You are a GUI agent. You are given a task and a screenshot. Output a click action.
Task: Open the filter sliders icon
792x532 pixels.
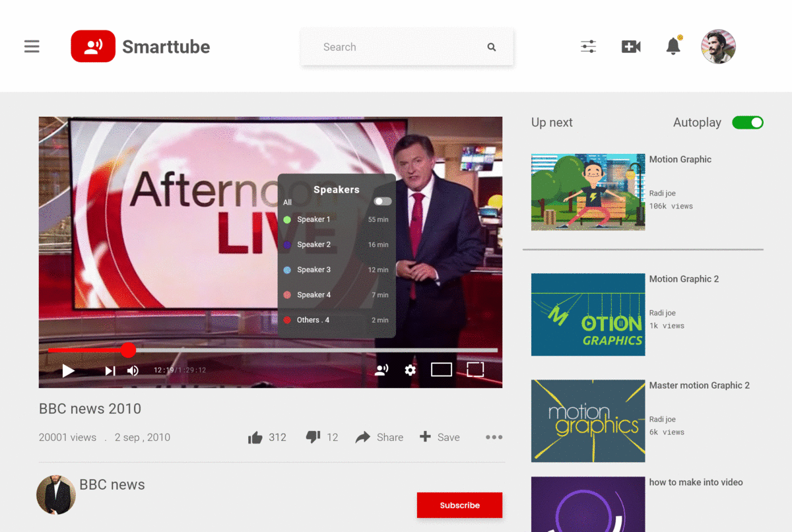pyautogui.click(x=588, y=47)
